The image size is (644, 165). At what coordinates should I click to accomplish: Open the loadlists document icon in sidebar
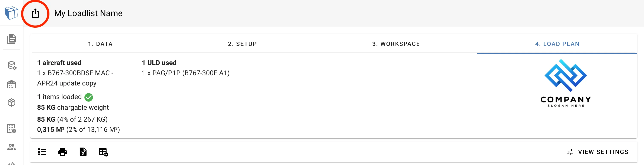(11, 39)
